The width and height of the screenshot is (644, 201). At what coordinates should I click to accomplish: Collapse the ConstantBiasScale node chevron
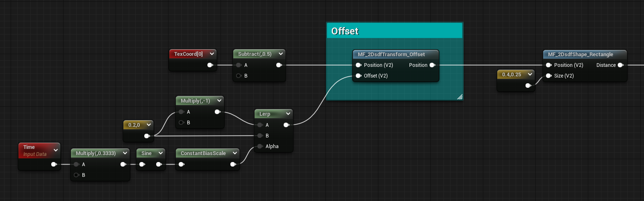(x=235, y=153)
